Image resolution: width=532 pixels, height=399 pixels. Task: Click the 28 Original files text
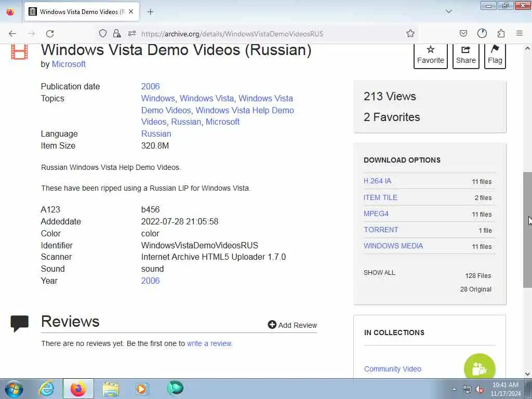tap(476, 289)
